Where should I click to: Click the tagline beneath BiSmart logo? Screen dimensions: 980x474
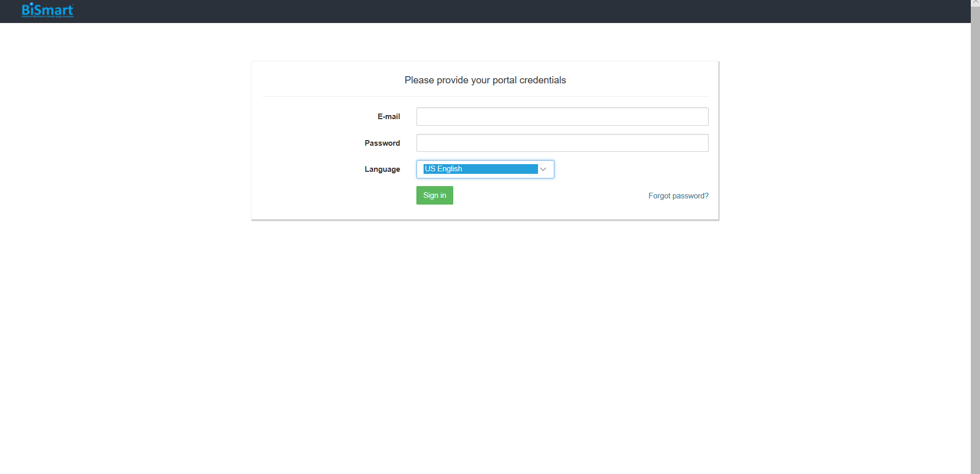(x=48, y=16)
